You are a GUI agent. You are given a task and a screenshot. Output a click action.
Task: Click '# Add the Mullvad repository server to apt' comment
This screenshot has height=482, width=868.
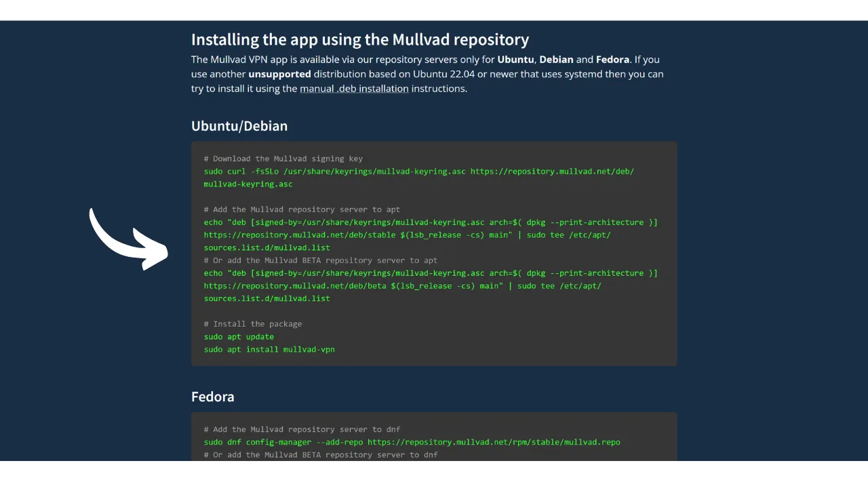[x=302, y=209]
